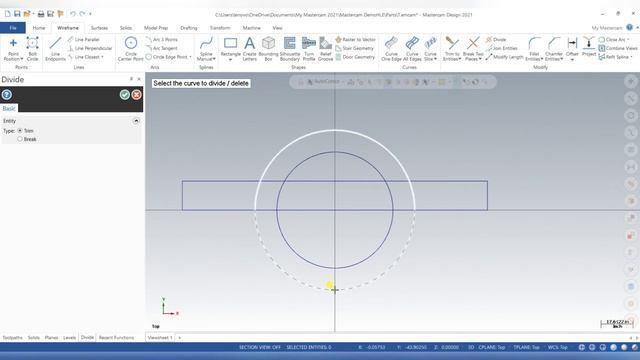Click My Mastercam link

click(607, 28)
